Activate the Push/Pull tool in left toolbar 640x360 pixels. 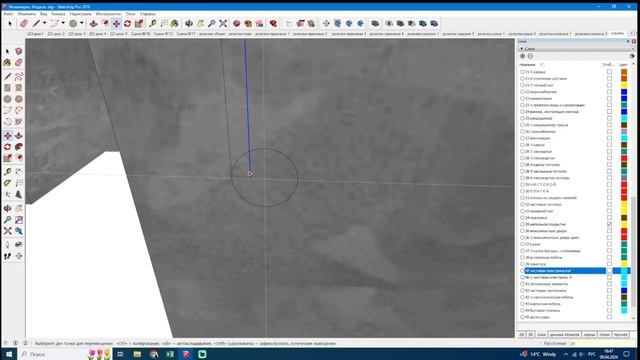pos(19,136)
